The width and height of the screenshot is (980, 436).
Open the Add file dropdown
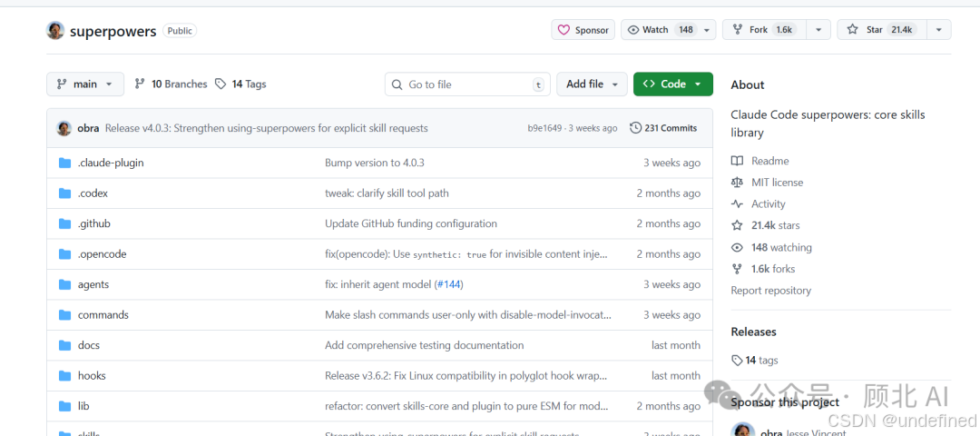[592, 84]
